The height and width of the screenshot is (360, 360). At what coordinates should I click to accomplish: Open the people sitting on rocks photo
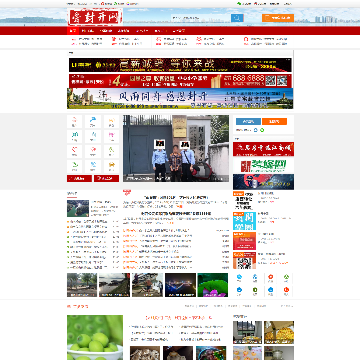coord(148,285)
